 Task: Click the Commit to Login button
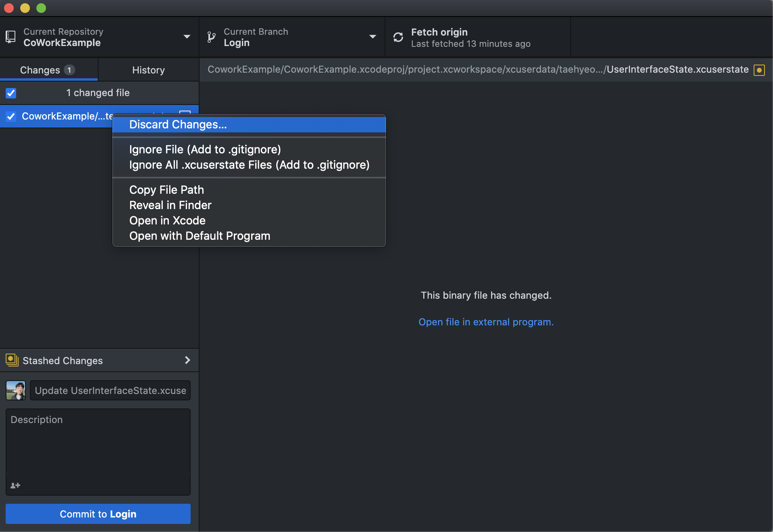(98, 514)
